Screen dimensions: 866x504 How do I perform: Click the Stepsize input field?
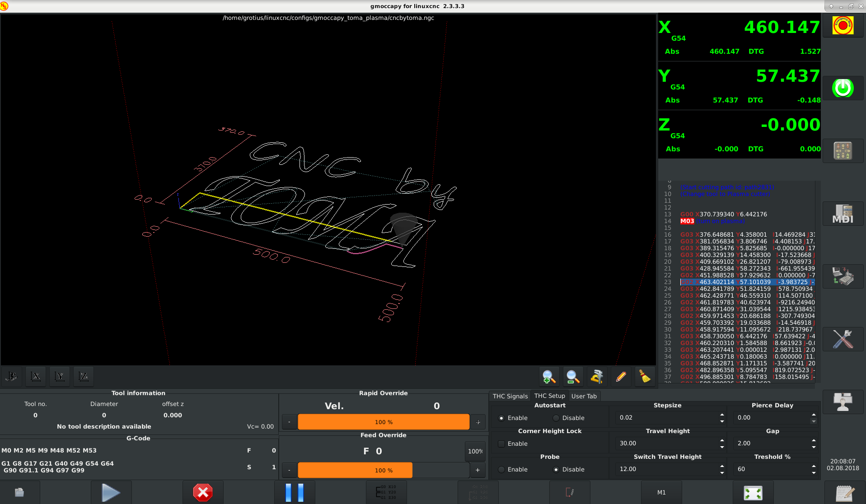pos(666,418)
